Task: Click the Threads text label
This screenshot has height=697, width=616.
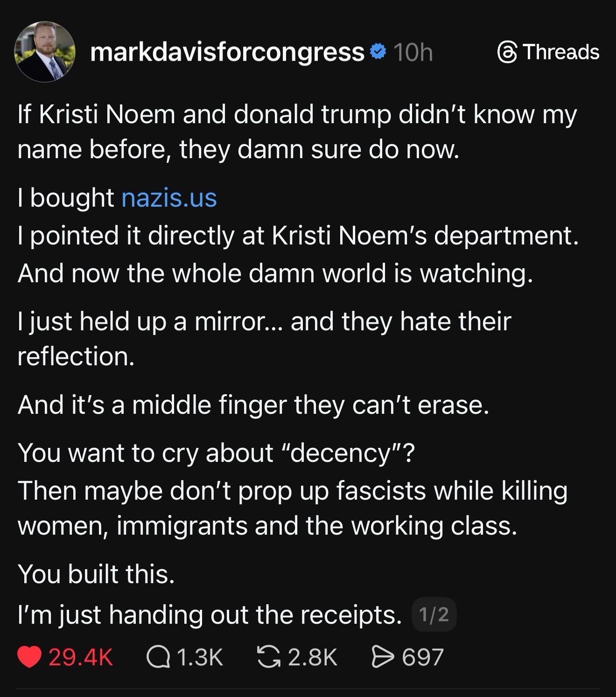Action: pyautogui.click(x=561, y=52)
